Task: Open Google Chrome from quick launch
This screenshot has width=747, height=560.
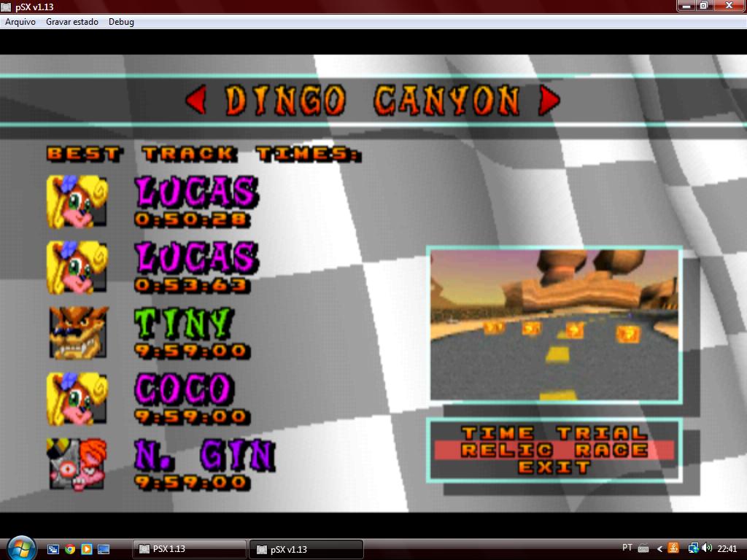Action: (70, 549)
